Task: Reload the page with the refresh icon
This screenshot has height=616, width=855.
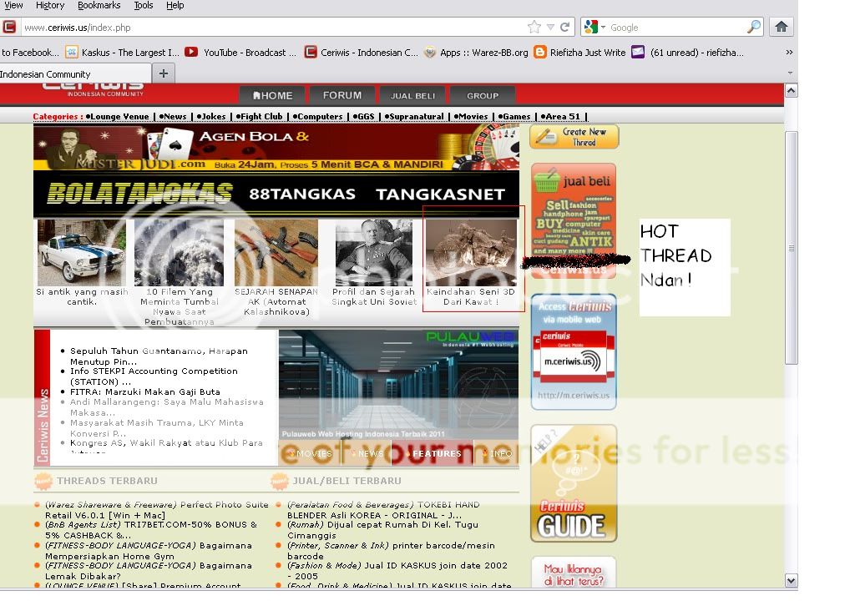Action: 565,27
